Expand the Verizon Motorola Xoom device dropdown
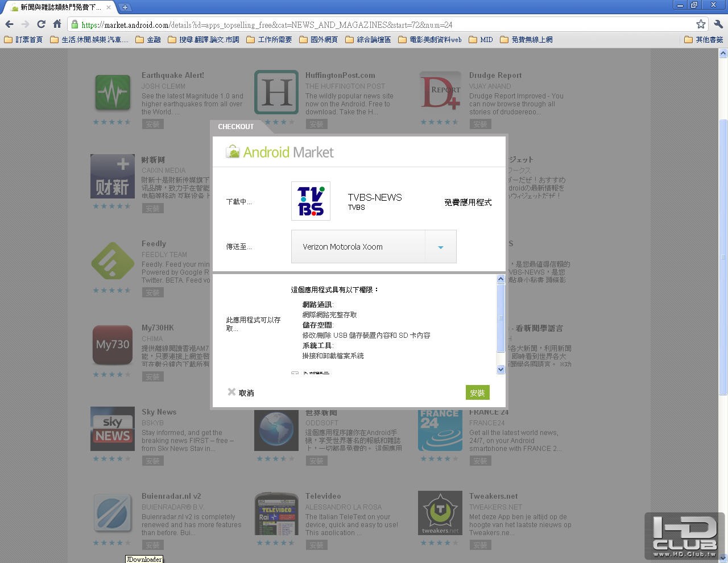 click(440, 247)
